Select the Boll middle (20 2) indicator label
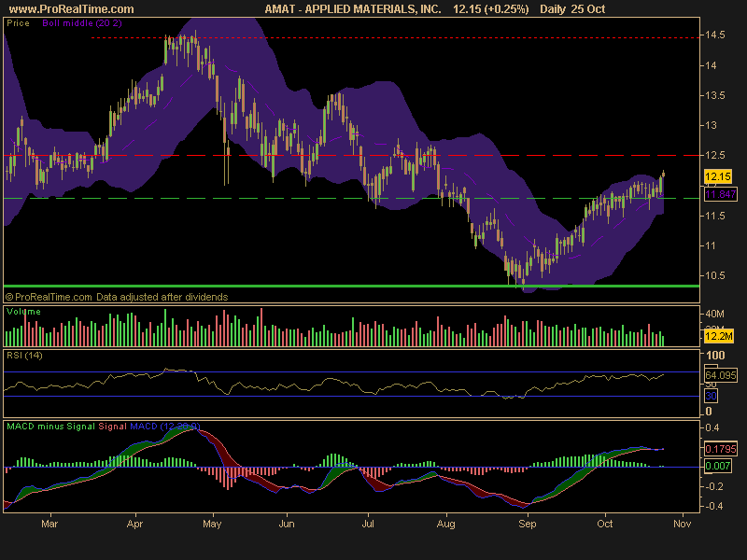Viewport: 747px width, 560px height. click(x=82, y=23)
